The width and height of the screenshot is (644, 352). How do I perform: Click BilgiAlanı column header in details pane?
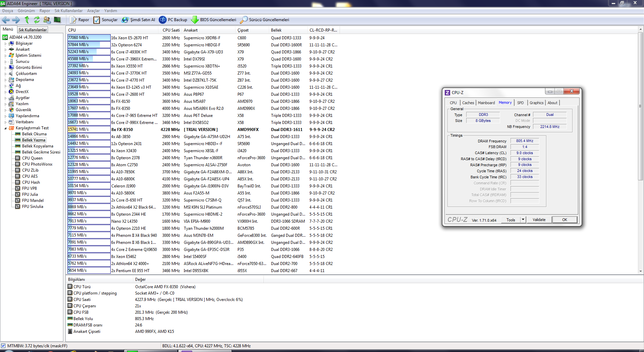tap(100, 279)
